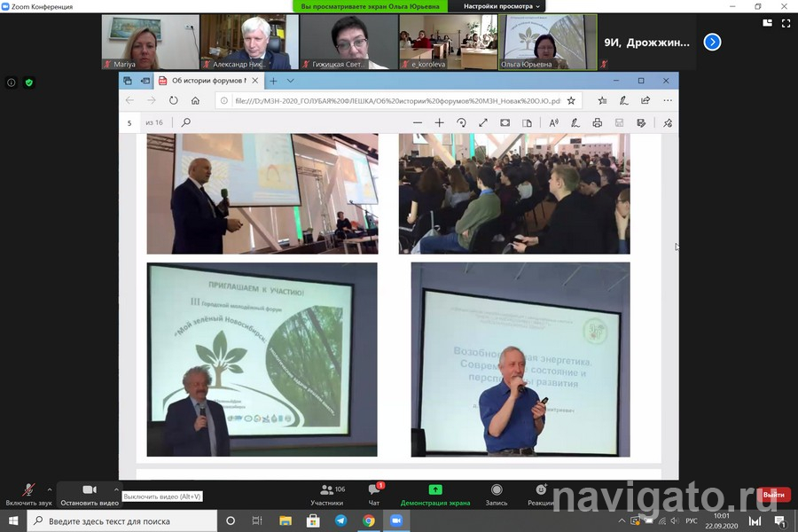
Task: Open the Чат chat panel
Action: click(x=373, y=493)
